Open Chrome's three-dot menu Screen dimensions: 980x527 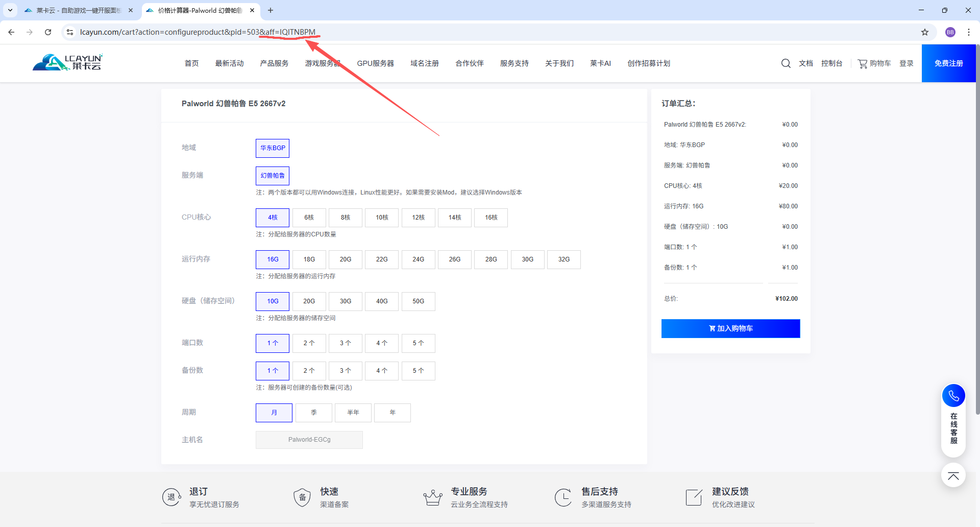pos(969,32)
